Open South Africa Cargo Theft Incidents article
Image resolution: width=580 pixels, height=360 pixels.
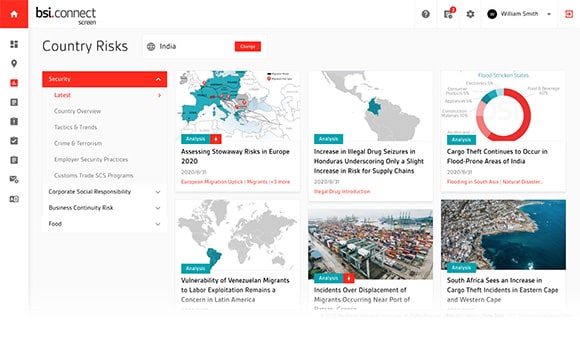coord(502,290)
